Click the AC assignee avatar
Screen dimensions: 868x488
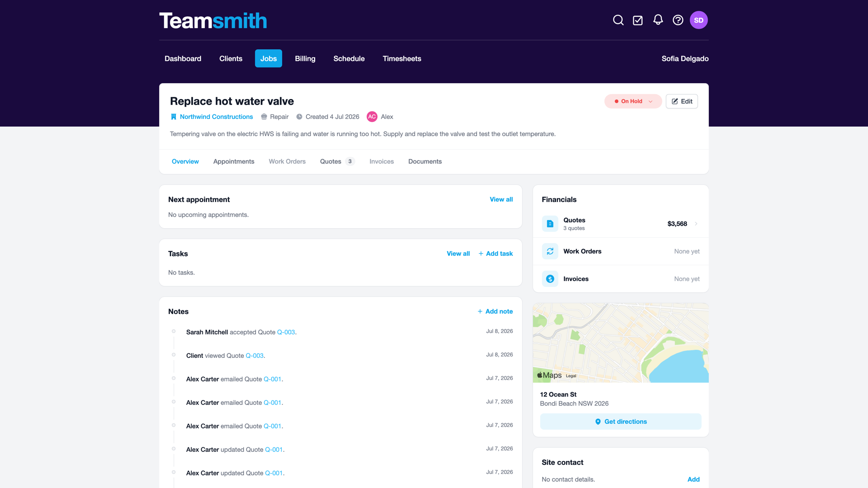pos(372,117)
